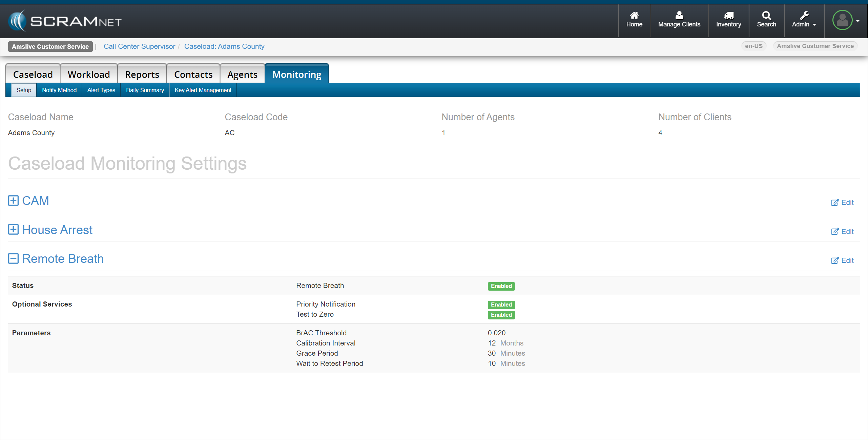Open Manage Clients person icon
The image size is (868, 440).
tap(679, 15)
